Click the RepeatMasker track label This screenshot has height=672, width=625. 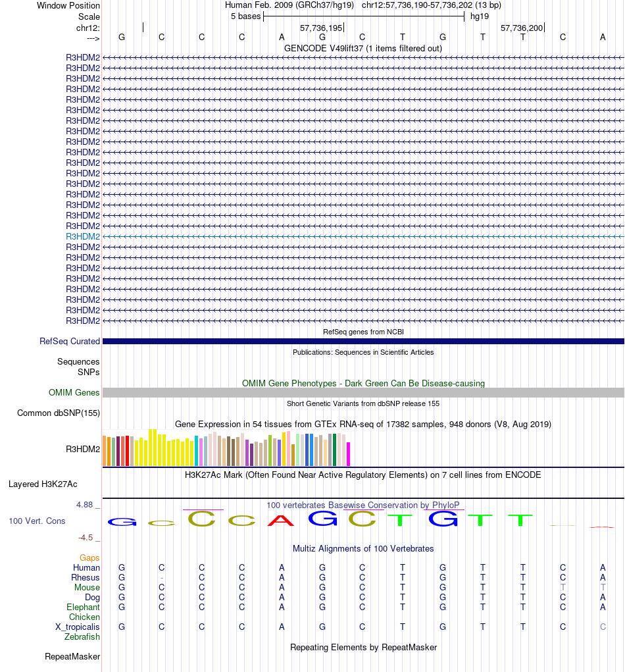[72, 657]
